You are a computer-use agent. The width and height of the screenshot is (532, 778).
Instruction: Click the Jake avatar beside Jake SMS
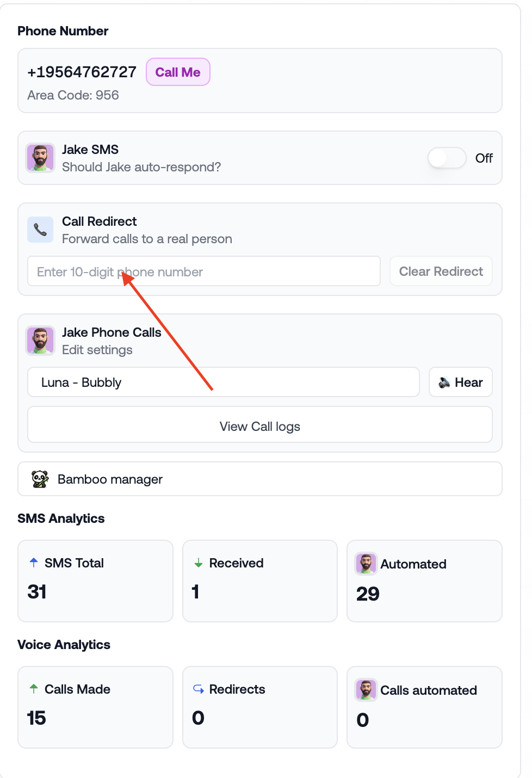[x=40, y=158]
